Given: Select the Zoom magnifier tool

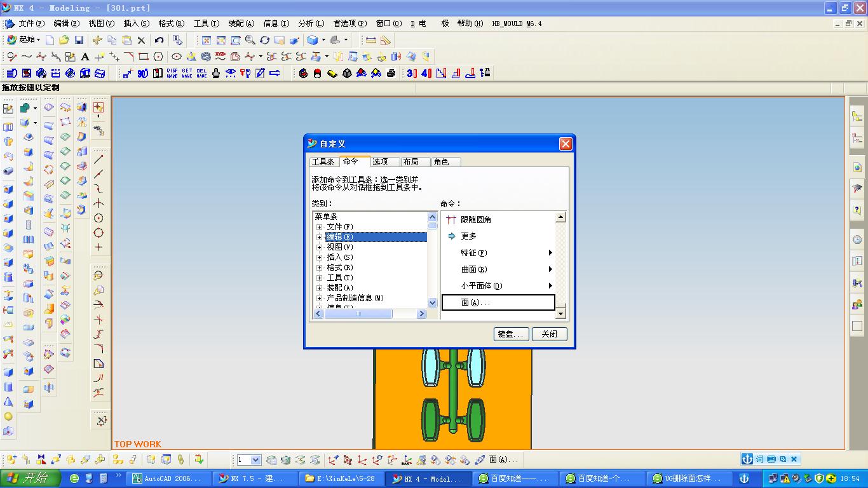Looking at the screenshot, I should tap(250, 40).
